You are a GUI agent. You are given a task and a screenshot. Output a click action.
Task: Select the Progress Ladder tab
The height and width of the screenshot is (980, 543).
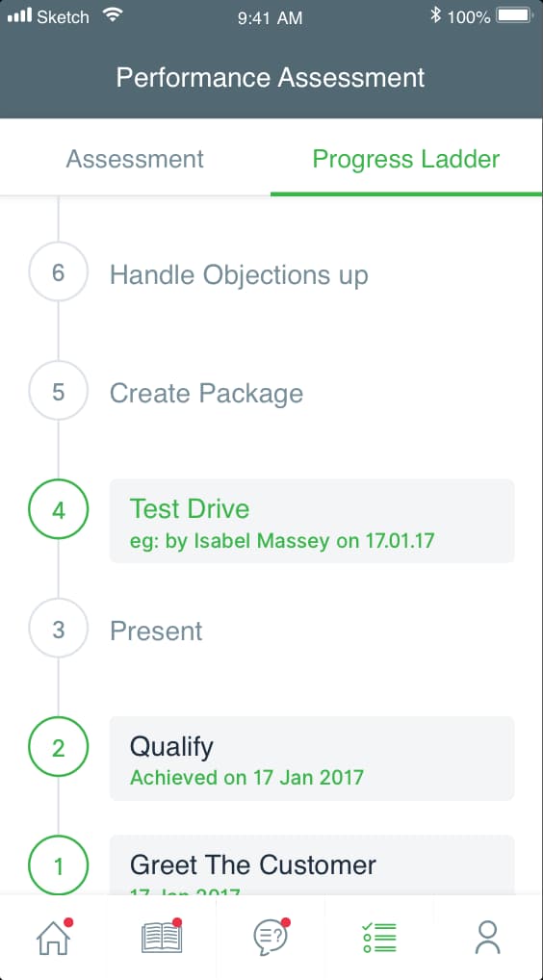click(406, 159)
